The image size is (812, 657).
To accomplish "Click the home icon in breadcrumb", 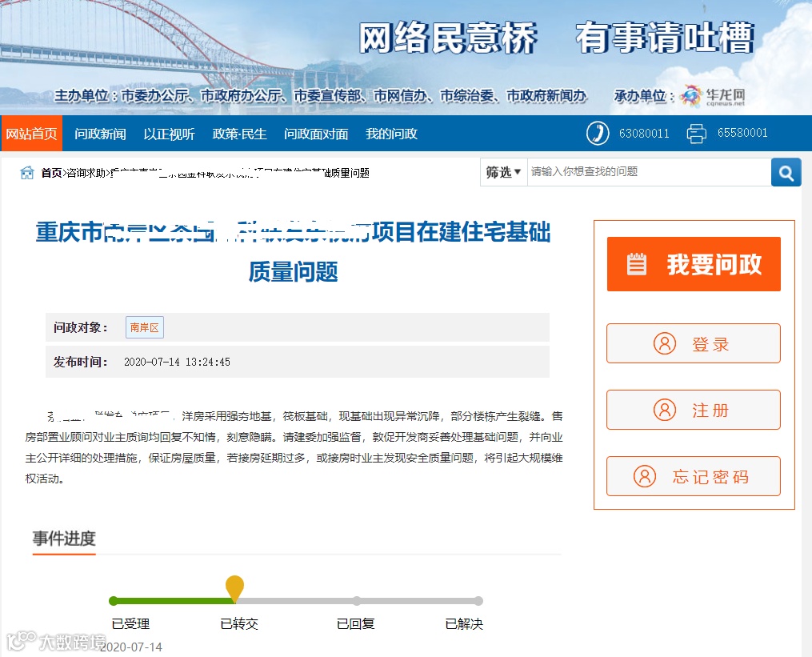I will point(27,173).
